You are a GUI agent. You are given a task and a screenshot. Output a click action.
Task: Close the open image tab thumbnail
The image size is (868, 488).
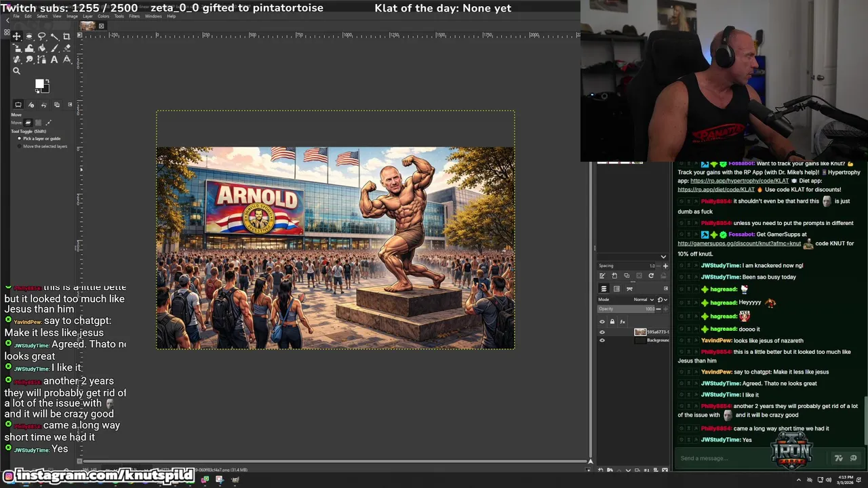tap(101, 26)
